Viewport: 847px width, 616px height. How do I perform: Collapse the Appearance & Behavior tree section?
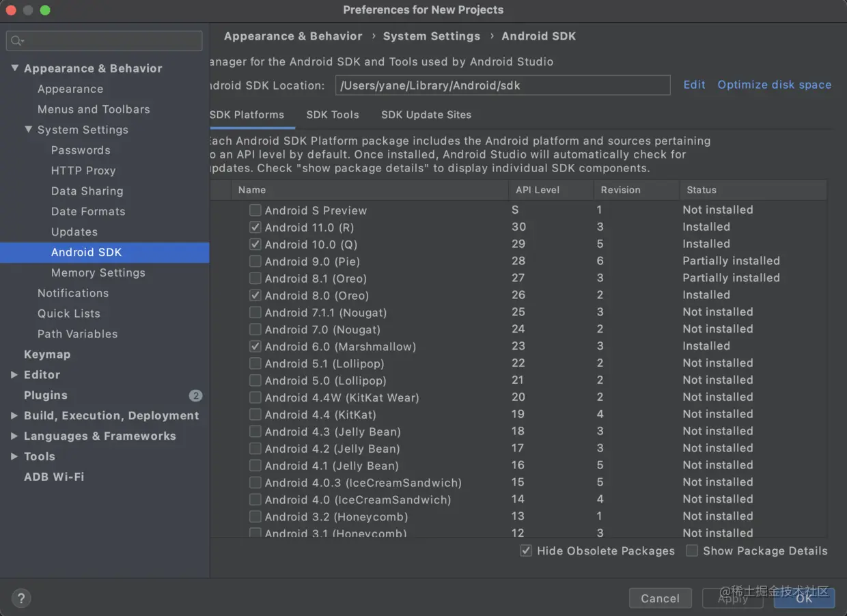pyautogui.click(x=14, y=68)
